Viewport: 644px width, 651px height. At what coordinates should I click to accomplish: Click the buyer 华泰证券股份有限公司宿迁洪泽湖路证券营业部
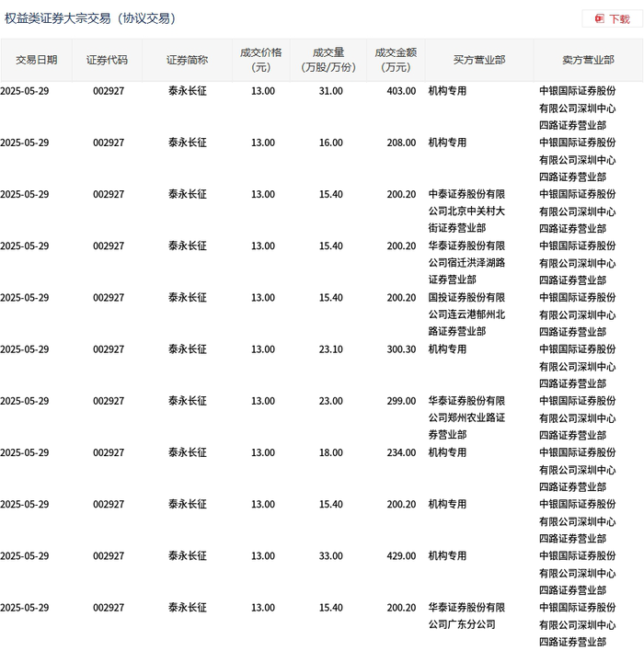pos(466,263)
